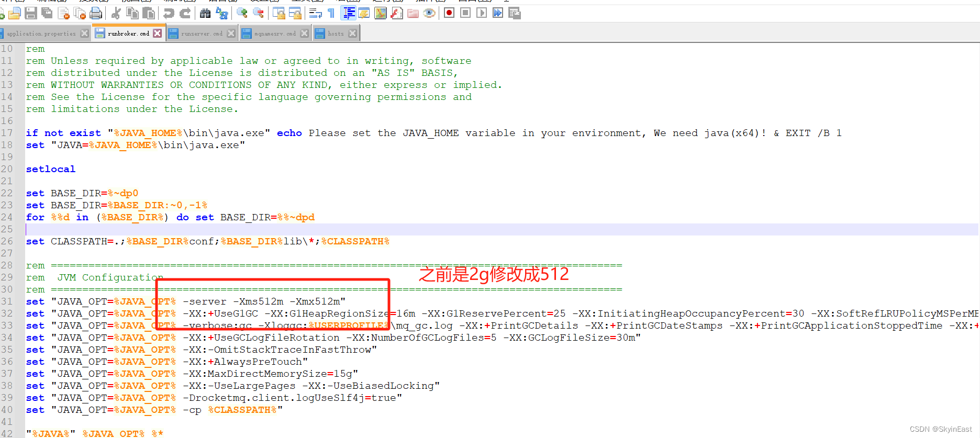Click 'CLASSPATH=.;' text on line 26
This screenshot has width=980, height=438.
pos(87,241)
